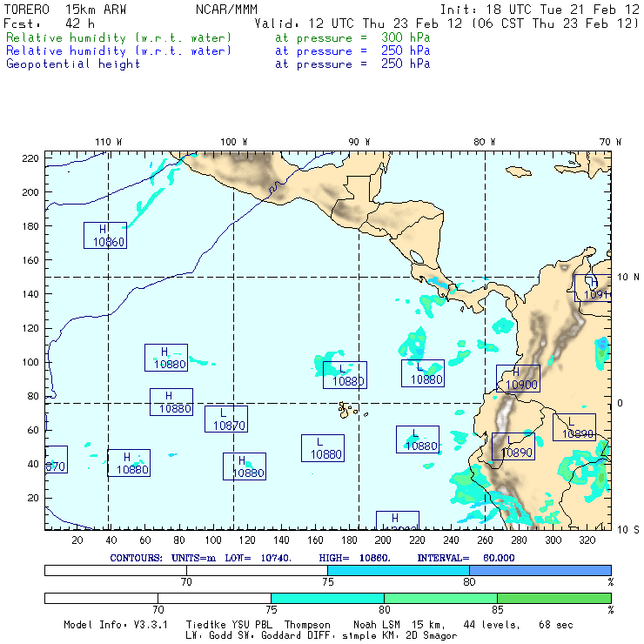Click the dark green above-85 colorbar swatch
Image resolution: width=644 pixels, height=644 pixels.
pyautogui.click(x=554, y=598)
